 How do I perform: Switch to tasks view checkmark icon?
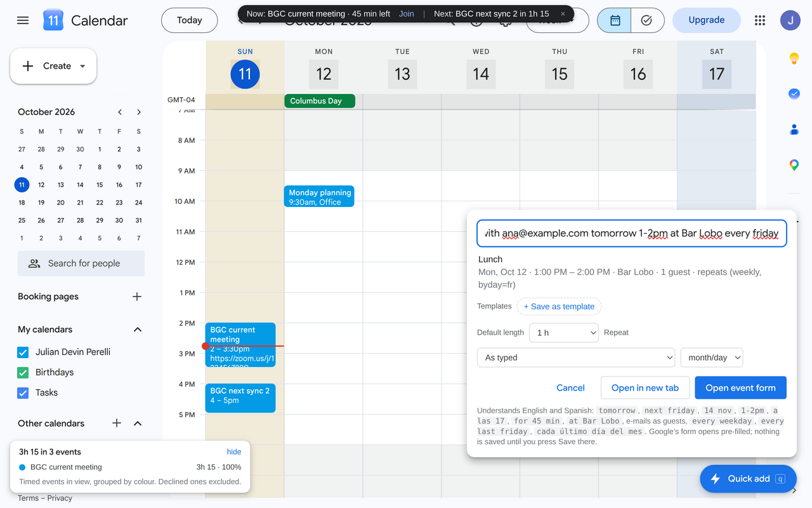[647, 20]
